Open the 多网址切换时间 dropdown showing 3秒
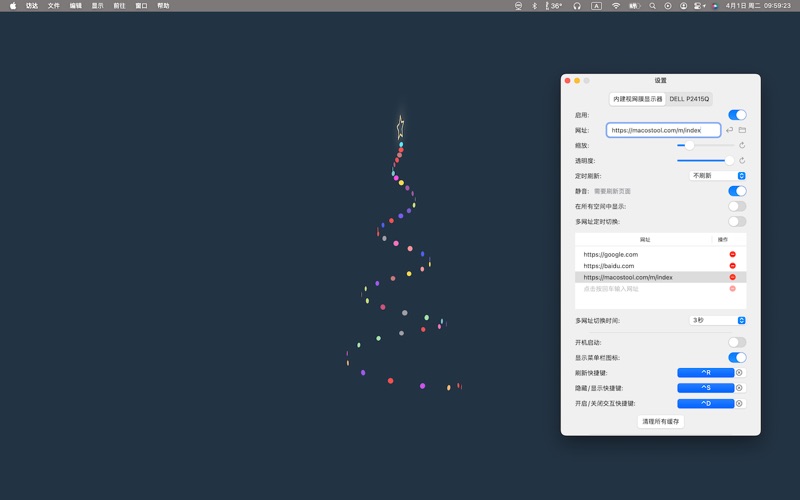Screen dimensions: 800x500 pyautogui.click(x=718, y=321)
